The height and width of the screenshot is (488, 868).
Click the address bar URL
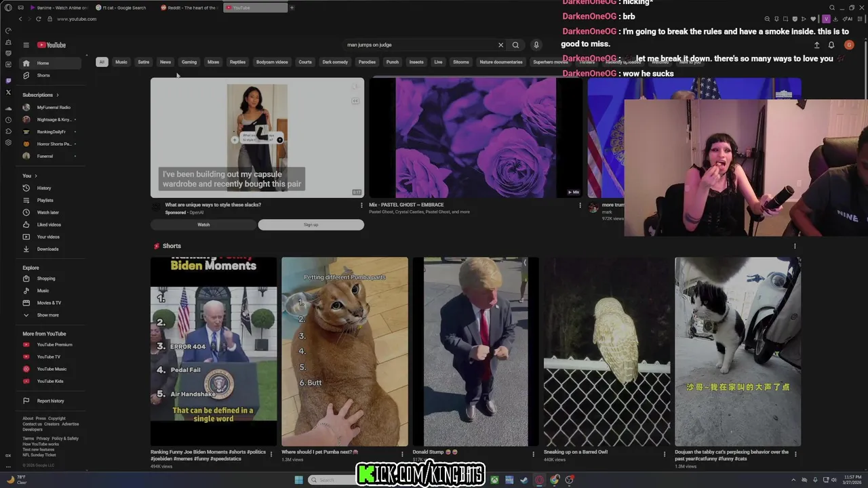pos(77,19)
